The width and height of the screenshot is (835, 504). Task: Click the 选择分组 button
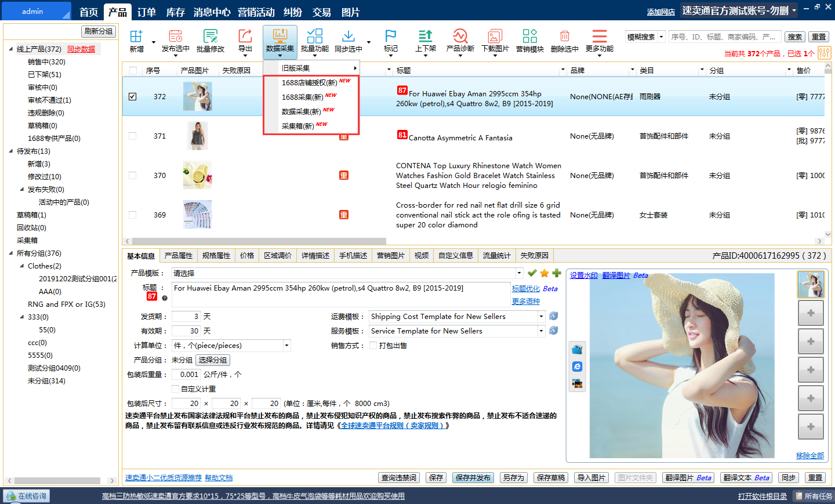(213, 360)
